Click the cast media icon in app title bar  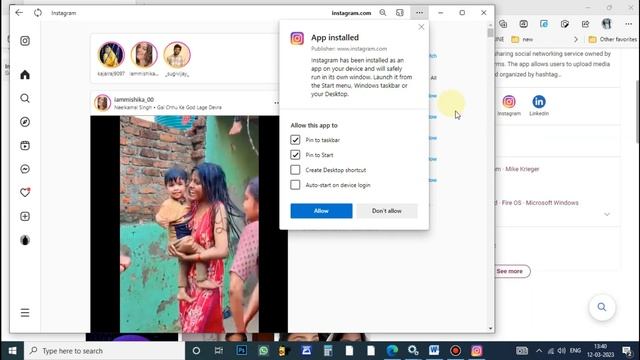[x=400, y=13]
